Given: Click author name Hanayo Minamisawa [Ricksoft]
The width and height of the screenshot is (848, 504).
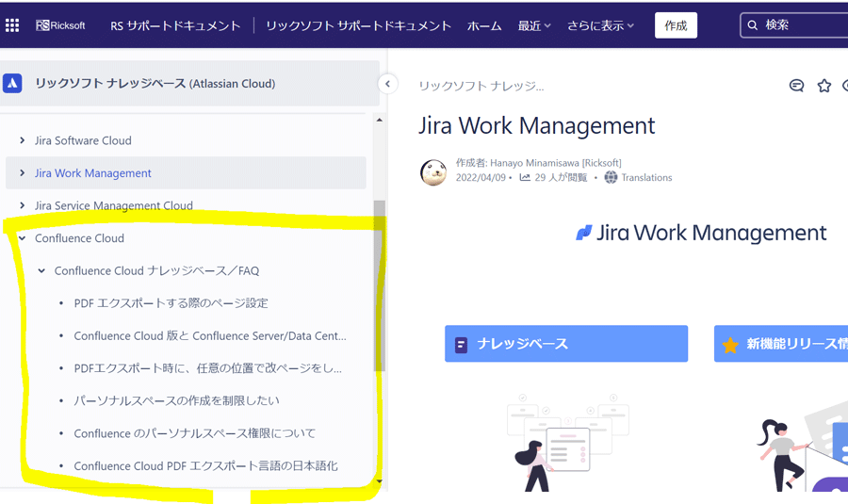Looking at the screenshot, I should pyautogui.click(x=555, y=163).
